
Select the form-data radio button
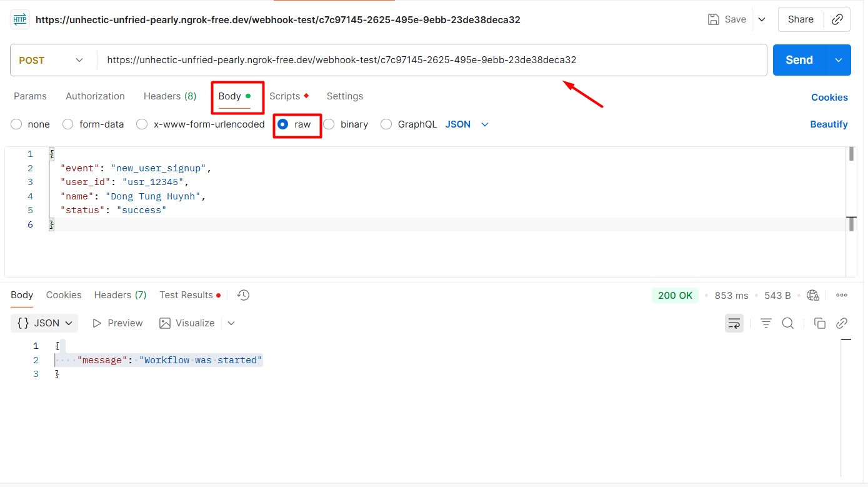coord(68,124)
